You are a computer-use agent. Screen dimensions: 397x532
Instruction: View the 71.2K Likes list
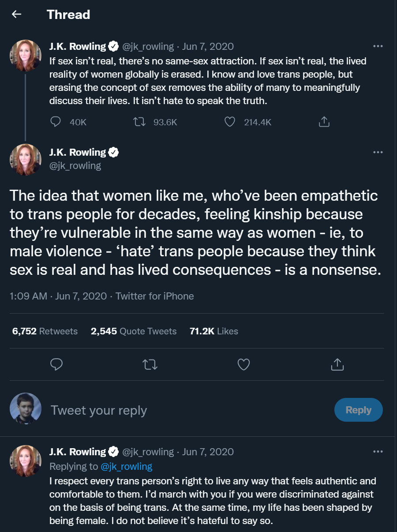[214, 331]
